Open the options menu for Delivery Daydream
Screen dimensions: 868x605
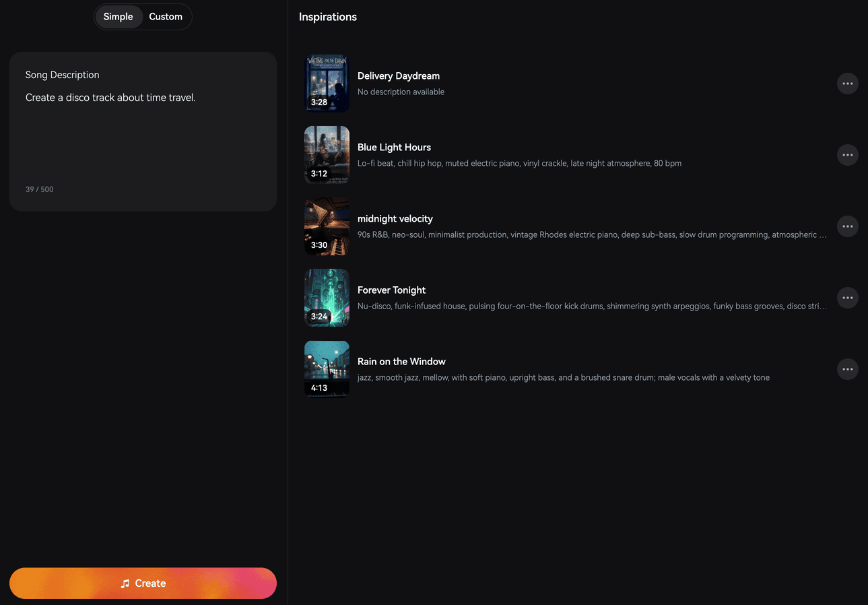(x=847, y=83)
